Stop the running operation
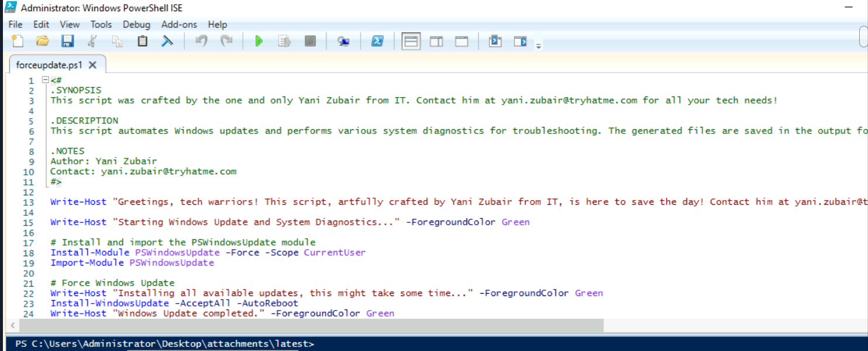The image size is (868, 351). tap(310, 41)
